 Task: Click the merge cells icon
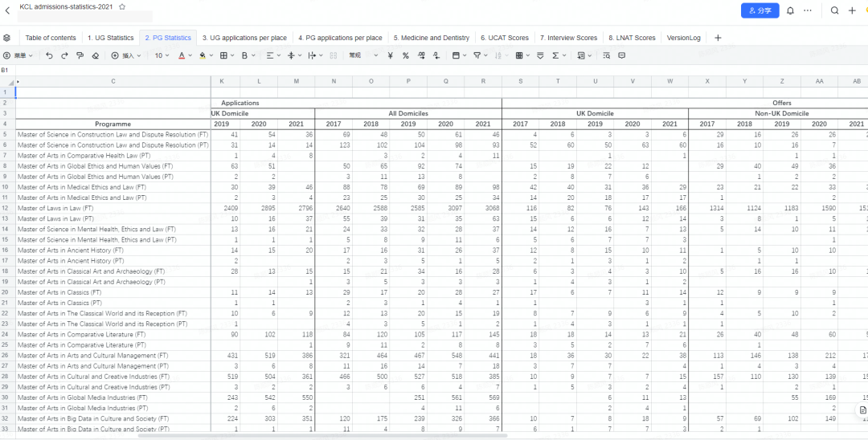pos(334,55)
